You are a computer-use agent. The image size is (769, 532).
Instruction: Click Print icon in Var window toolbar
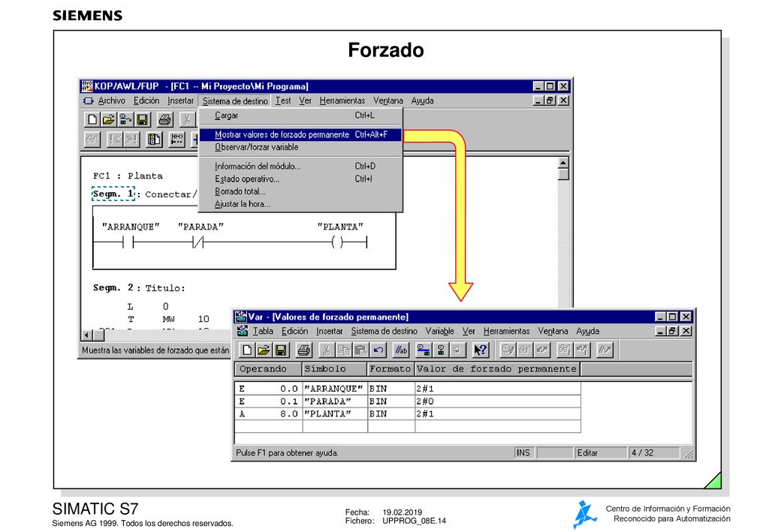[303, 350]
